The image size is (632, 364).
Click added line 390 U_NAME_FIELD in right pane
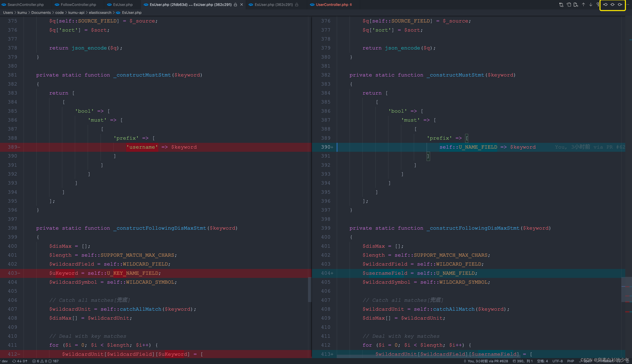(x=468, y=147)
